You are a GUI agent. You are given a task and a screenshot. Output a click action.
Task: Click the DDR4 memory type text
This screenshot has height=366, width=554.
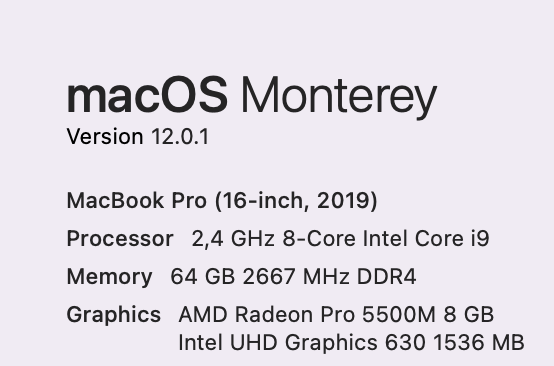(387, 276)
